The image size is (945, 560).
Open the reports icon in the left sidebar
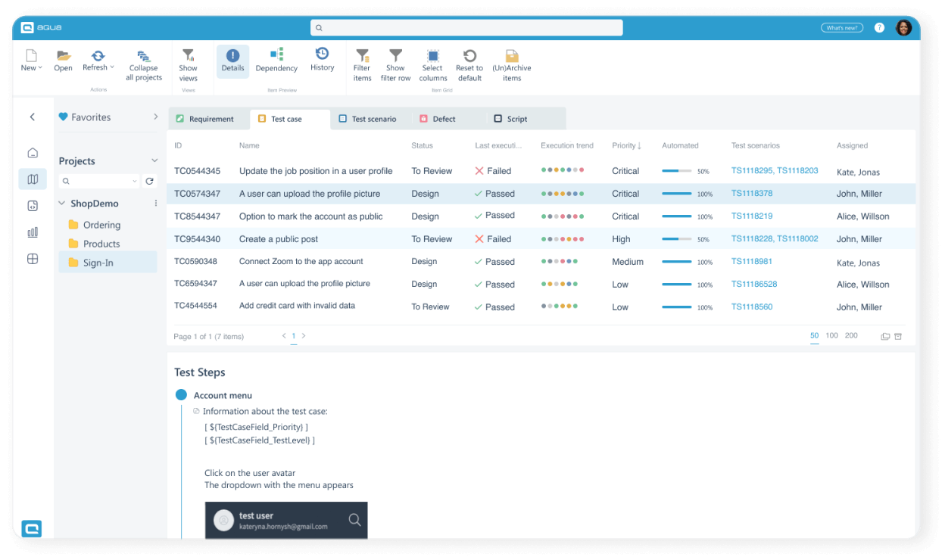[32, 232]
